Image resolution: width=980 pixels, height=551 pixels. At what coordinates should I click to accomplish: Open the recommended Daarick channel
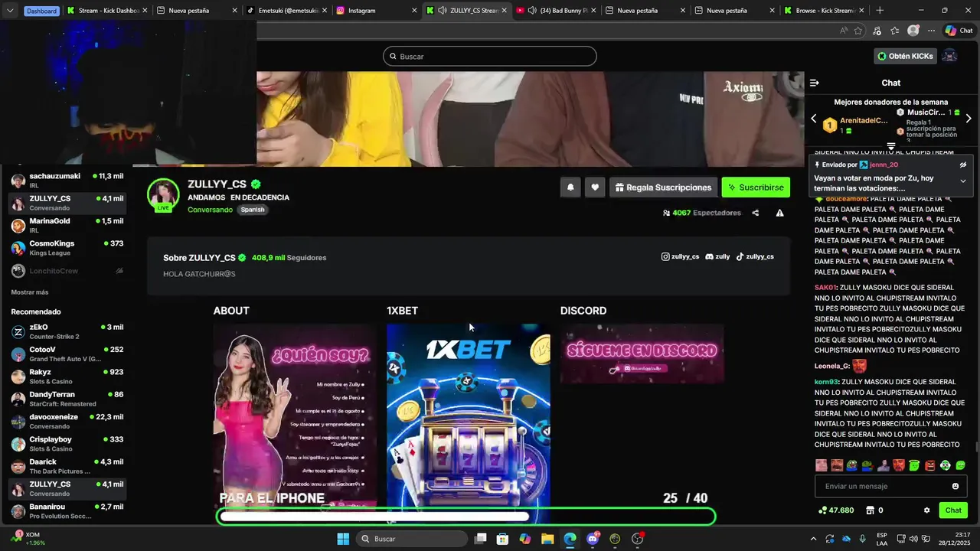point(67,466)
